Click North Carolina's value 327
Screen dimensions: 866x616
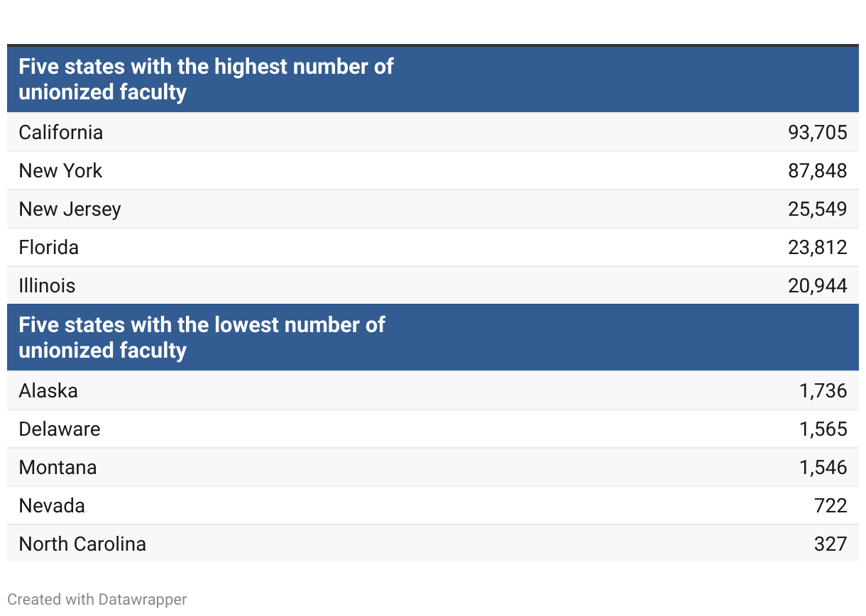831,544
